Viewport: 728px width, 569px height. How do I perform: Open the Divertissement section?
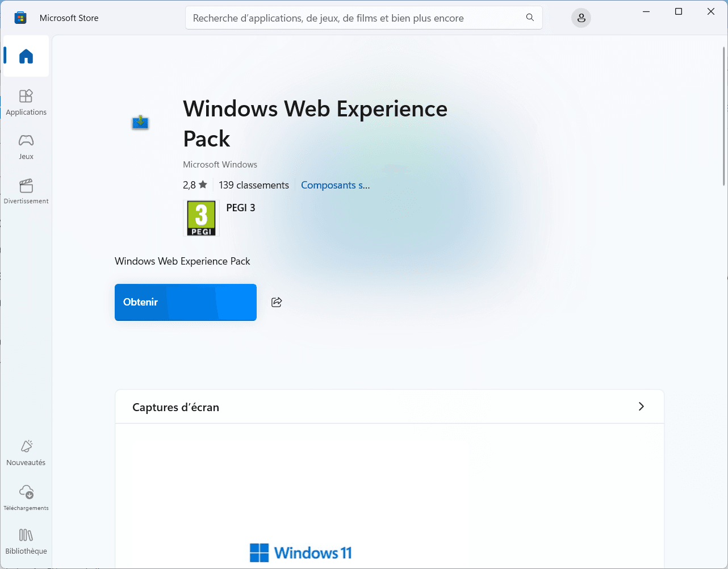tap(26, 191)
